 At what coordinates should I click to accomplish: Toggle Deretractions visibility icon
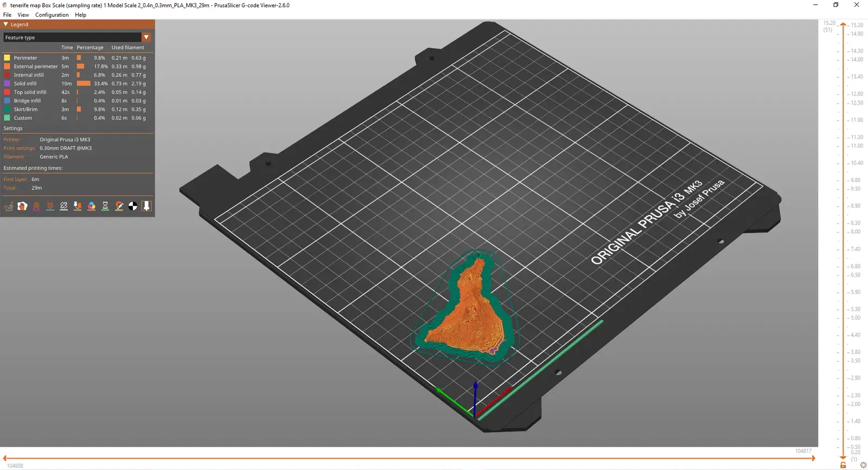click(50, 206)
